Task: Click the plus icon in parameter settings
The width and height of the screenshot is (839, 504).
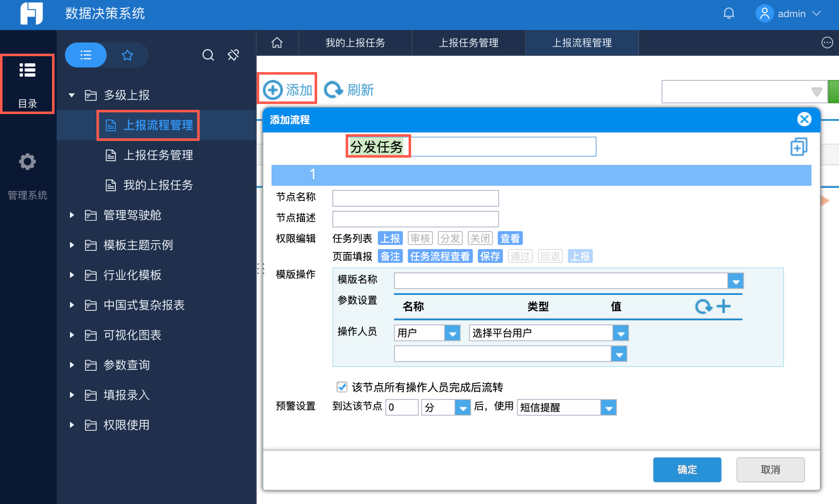Action: [724, 307]
